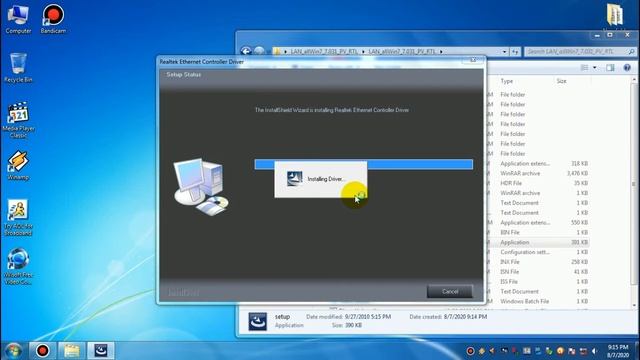Select the Application extension row sized 550 KB

coord(538,222)
